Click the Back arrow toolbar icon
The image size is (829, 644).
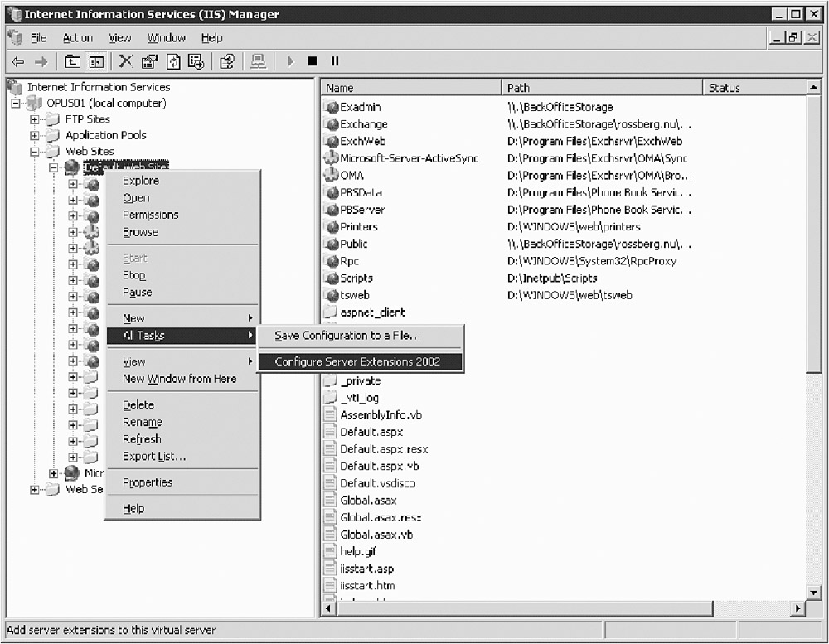pos(17,61)
